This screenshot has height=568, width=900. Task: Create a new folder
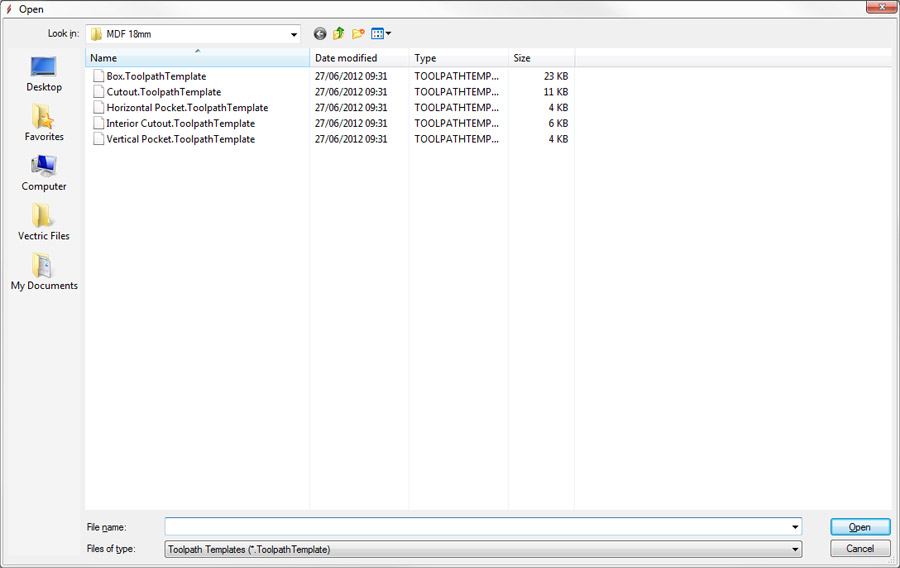coord(358,34)
